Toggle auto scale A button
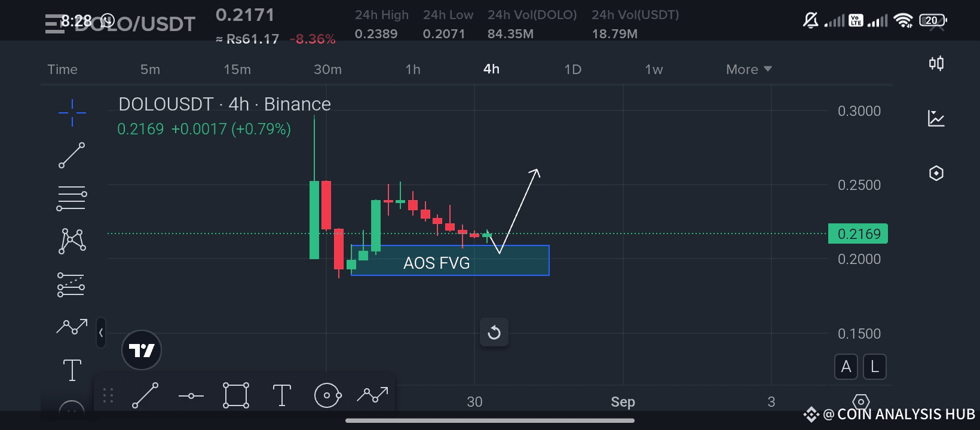The image size is (980, 430). pos(846,367)
